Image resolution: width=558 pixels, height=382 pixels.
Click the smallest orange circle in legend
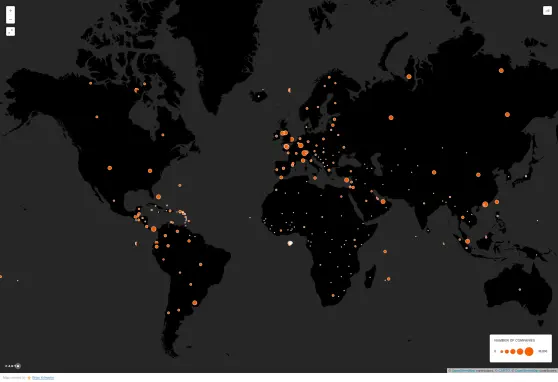(x=502, y=351)
